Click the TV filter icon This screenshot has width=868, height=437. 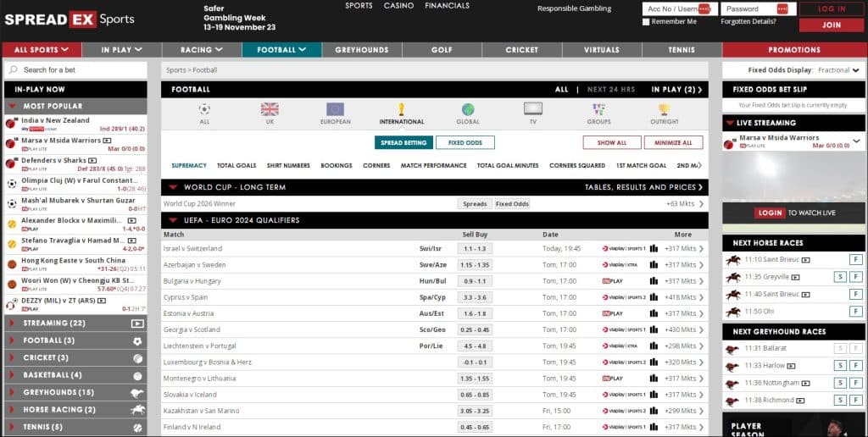tap(532, 109)
